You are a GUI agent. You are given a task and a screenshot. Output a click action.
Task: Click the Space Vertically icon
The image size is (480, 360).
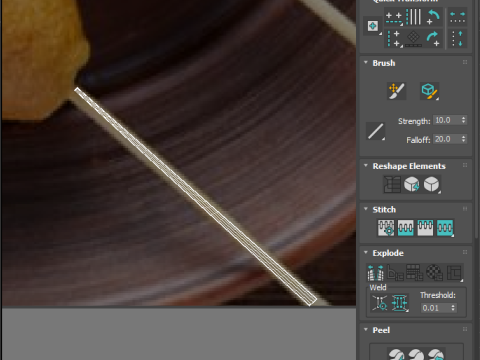click(x=457, y=38)
